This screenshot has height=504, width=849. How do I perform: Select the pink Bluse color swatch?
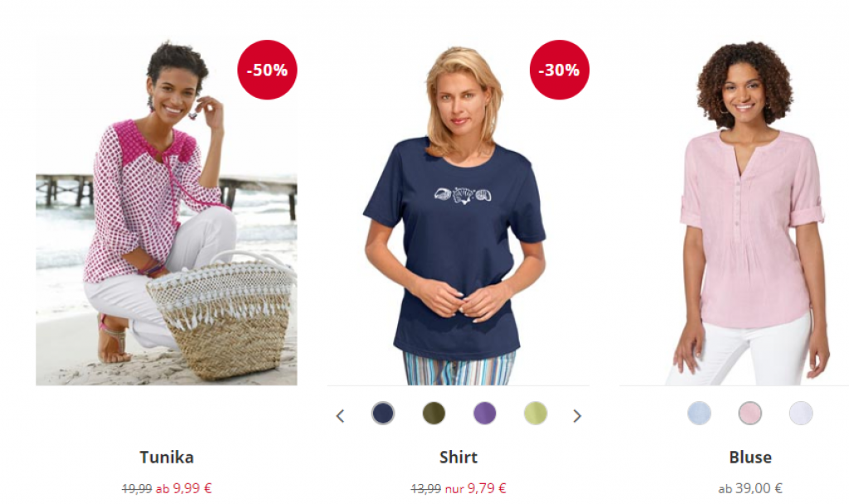coord(750,414)
